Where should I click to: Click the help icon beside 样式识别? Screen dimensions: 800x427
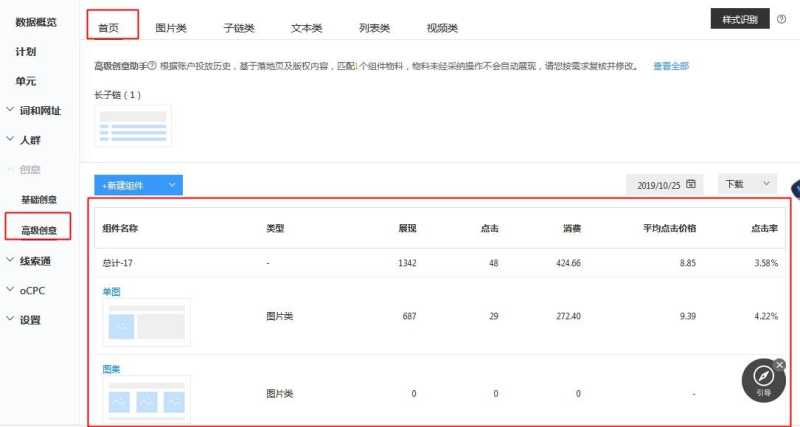click(781, 19)
